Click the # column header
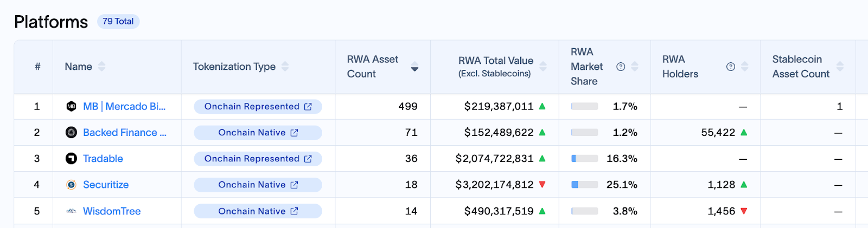 tap(37, 67)
